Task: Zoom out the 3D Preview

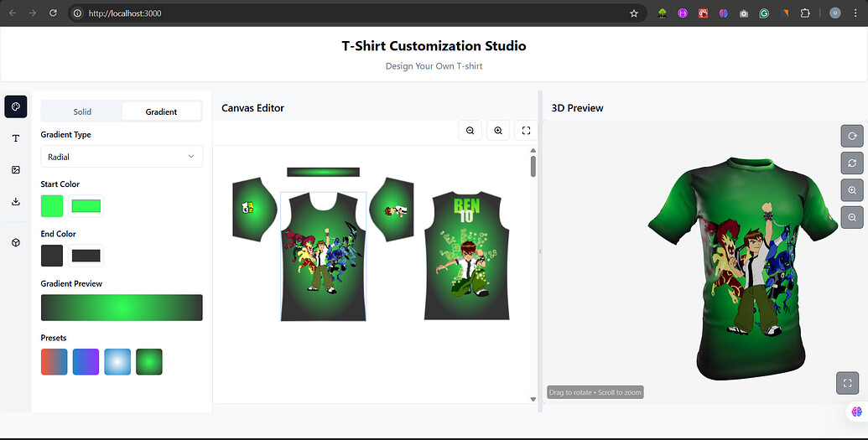Action: click(852, 217)
